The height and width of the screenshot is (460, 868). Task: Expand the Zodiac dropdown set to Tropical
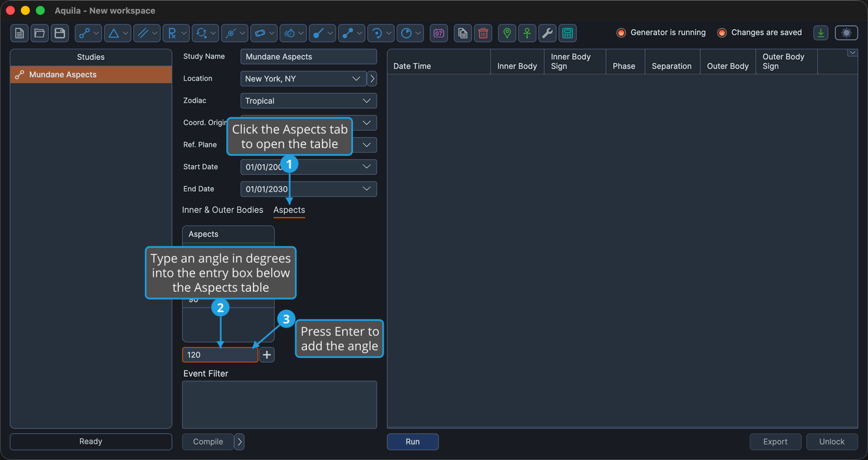tap(309, 101)
